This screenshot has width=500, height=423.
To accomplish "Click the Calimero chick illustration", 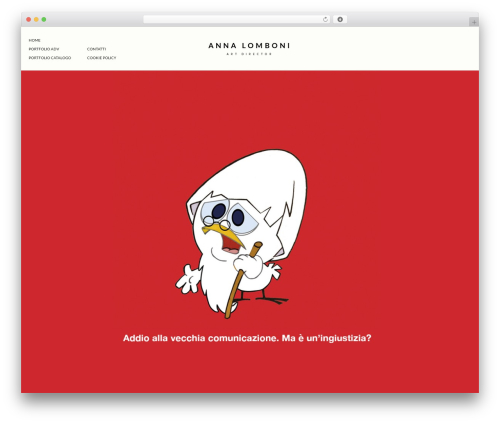I will tap(242, 234).
